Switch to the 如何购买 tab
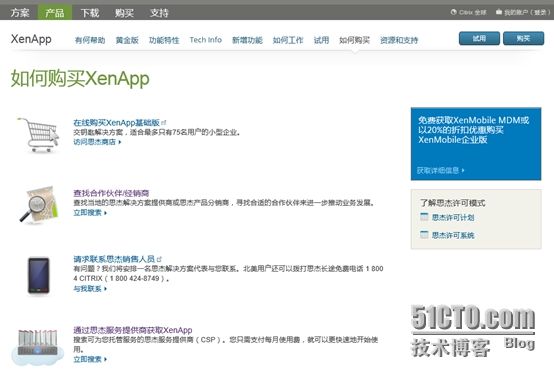Screen dimensions: 554x376 [354, 40]
